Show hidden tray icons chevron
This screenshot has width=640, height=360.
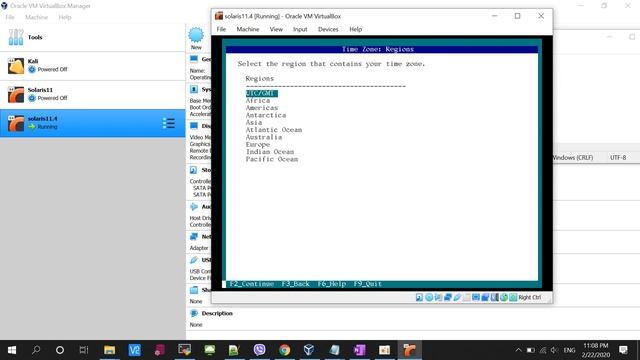(x=518, y=350)
